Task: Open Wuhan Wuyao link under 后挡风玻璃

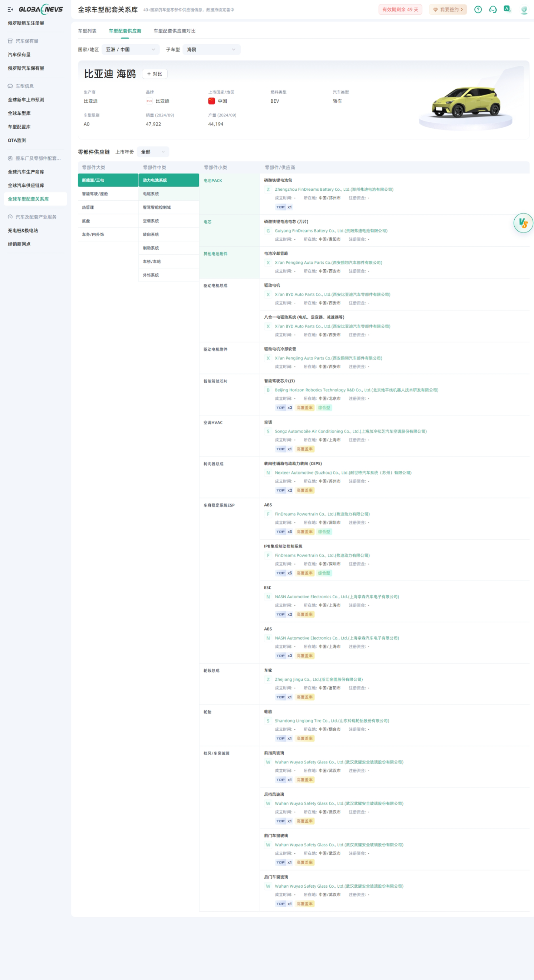Action: 339,804
